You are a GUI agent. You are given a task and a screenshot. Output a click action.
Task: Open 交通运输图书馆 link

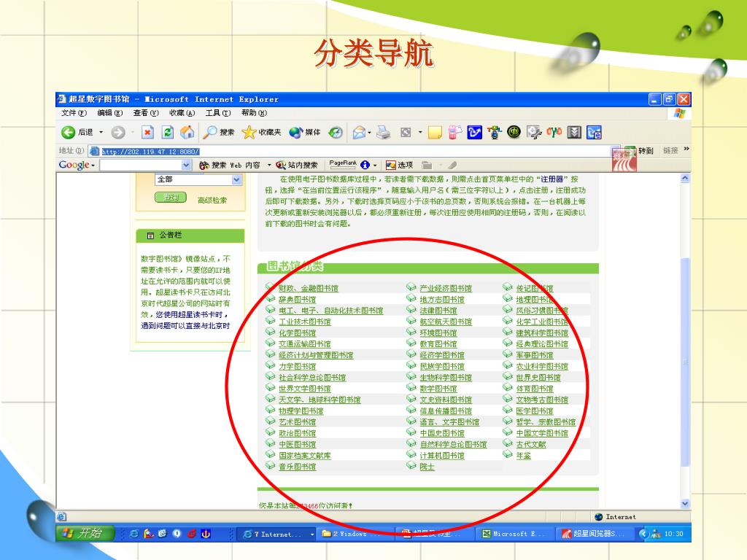point(304,344)
